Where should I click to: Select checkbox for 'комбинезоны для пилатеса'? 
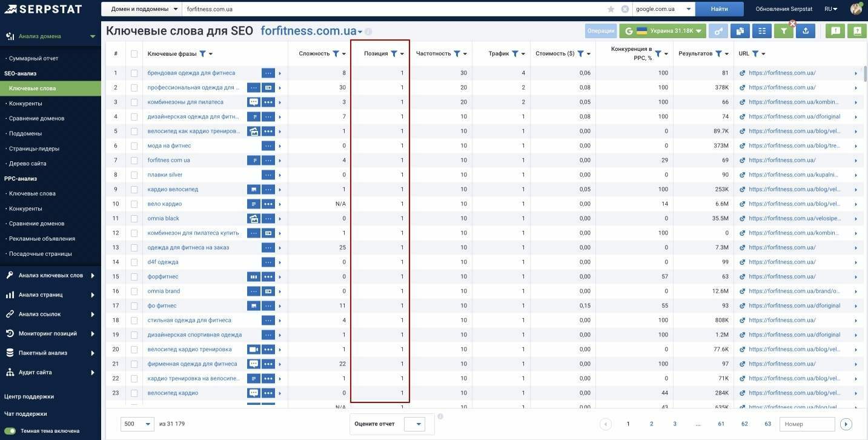134,102
